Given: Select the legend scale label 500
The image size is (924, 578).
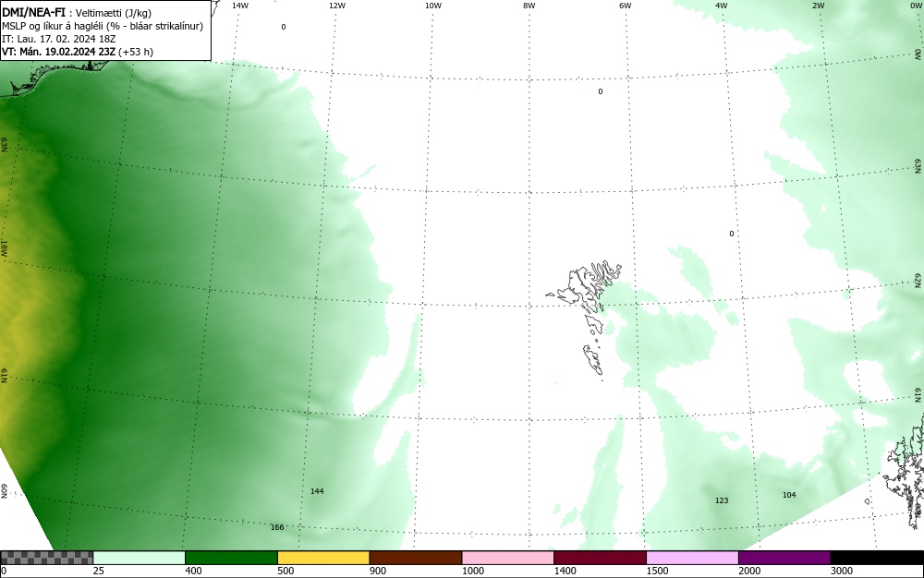Looking at the screenshot, I should [286, 571].
